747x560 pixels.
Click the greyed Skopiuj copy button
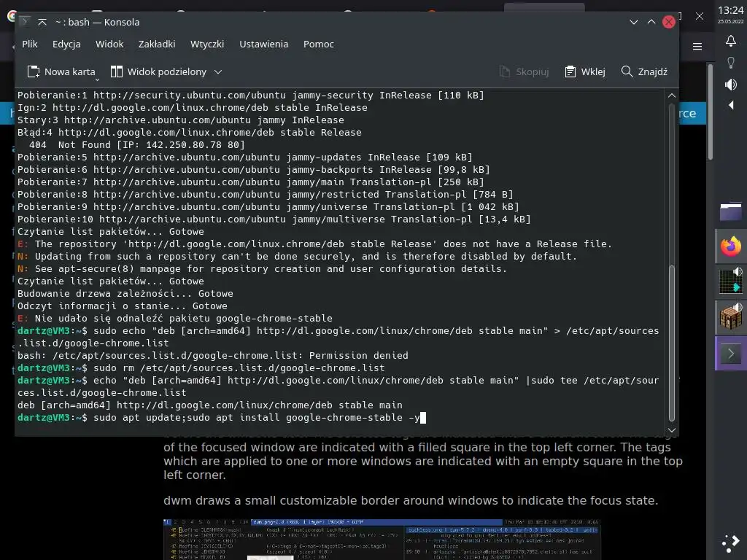[524, 71]
